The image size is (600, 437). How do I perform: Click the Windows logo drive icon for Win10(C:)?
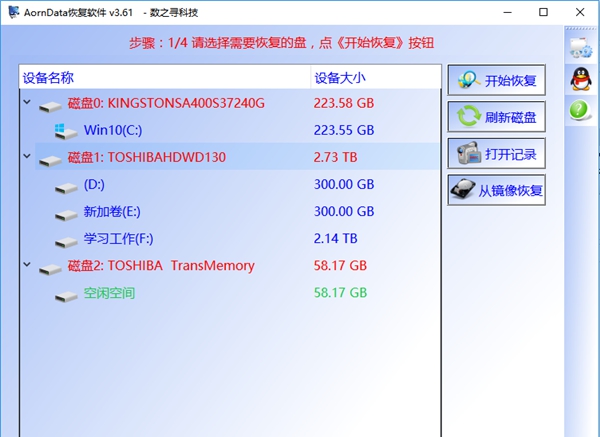point(65,131)
